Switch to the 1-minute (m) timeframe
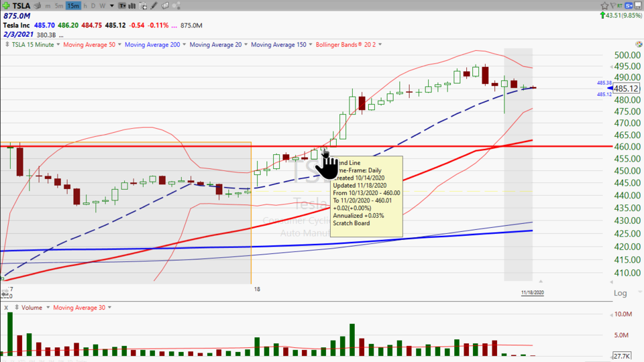The height and width of the screenshot is (362, 644). point(48,6)
